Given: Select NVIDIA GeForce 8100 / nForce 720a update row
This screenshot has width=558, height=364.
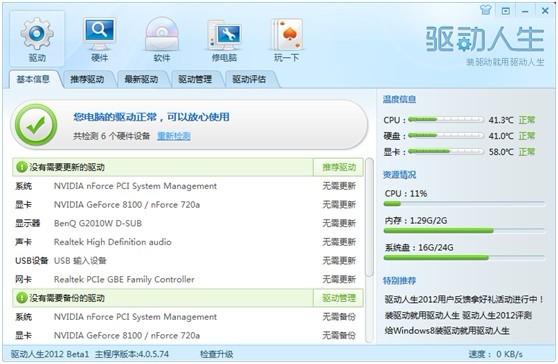Looking at the screenshot, I should (x=188, y=205).
